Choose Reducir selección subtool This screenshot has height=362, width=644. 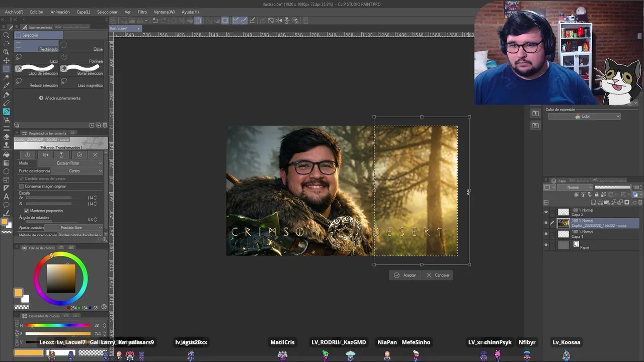37,82
